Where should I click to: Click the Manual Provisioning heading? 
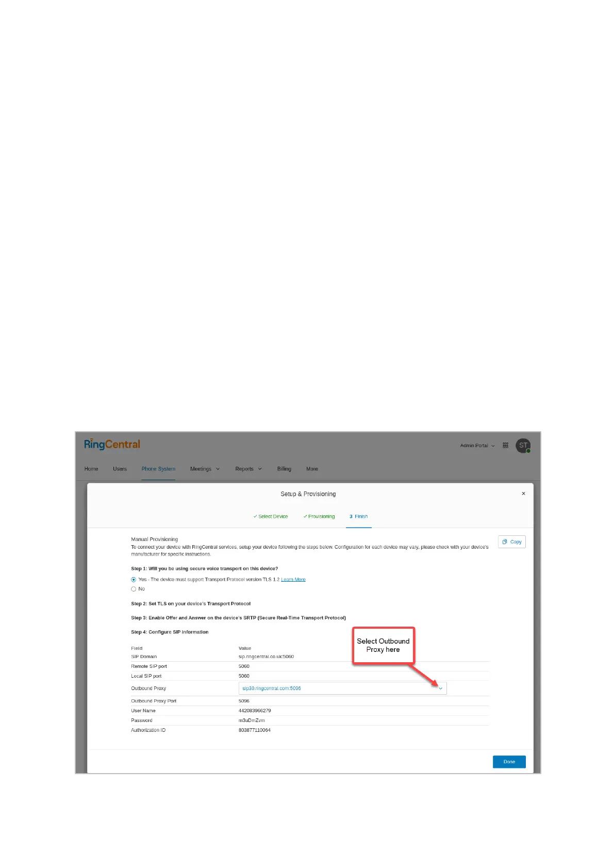pyautogui.click(x=154, y=539)
